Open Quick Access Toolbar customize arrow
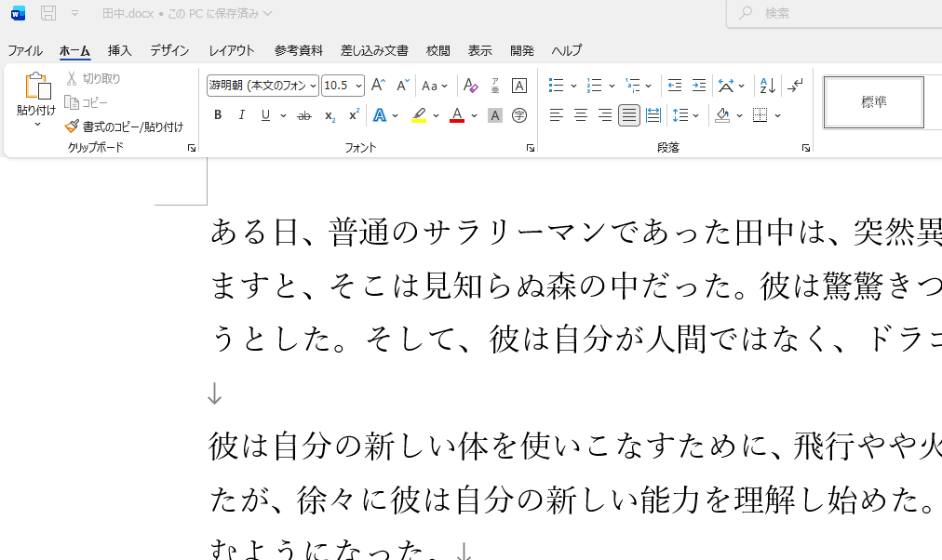Viewport: 942px width, 560px height. point(75,13)
